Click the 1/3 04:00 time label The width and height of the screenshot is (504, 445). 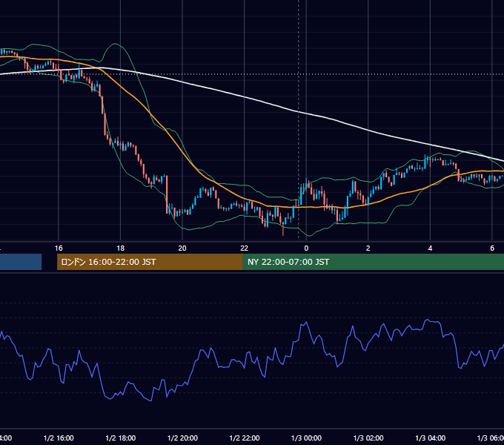pyautogui.click(x=430, y=438)
